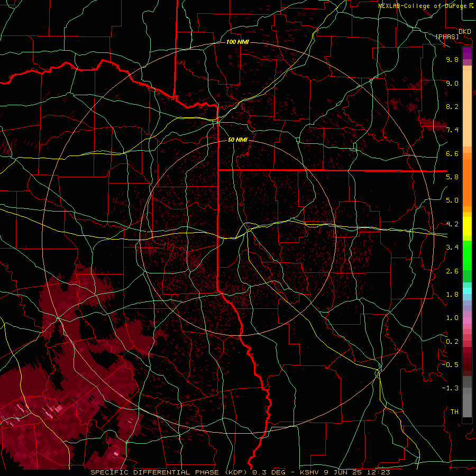This screenshot has height=476, width=476.
Task: Click the 3.4 value on the color scale
Action: pyautogui.click(x=452, y=248)
